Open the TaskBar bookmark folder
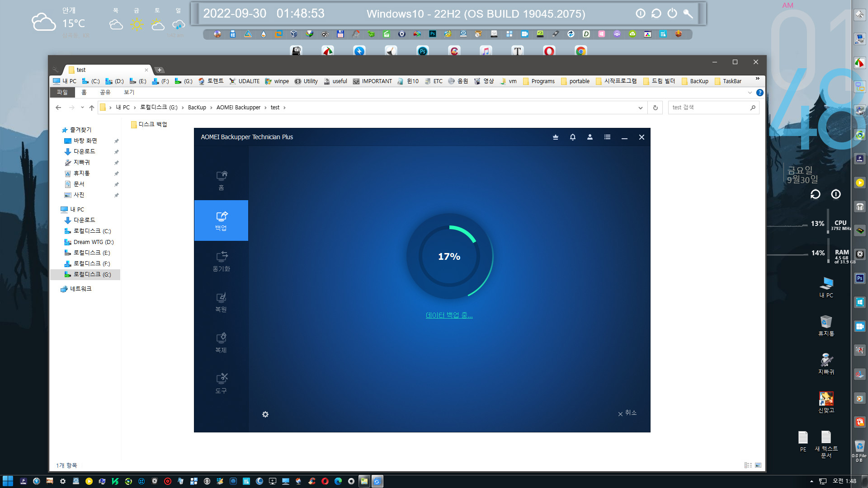The width and height of the screenshot is (868, 488). point(728,81)
